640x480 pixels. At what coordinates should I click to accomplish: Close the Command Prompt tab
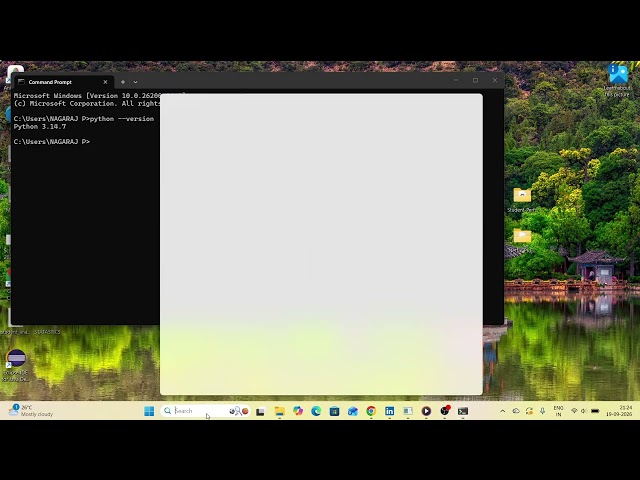click(105, 82)
